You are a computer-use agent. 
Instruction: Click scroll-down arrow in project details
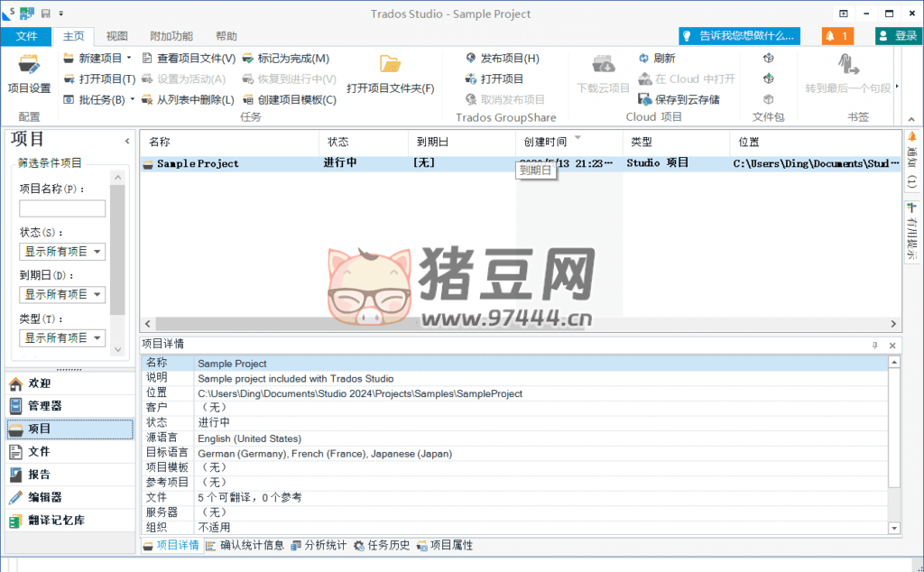point(894,529)
